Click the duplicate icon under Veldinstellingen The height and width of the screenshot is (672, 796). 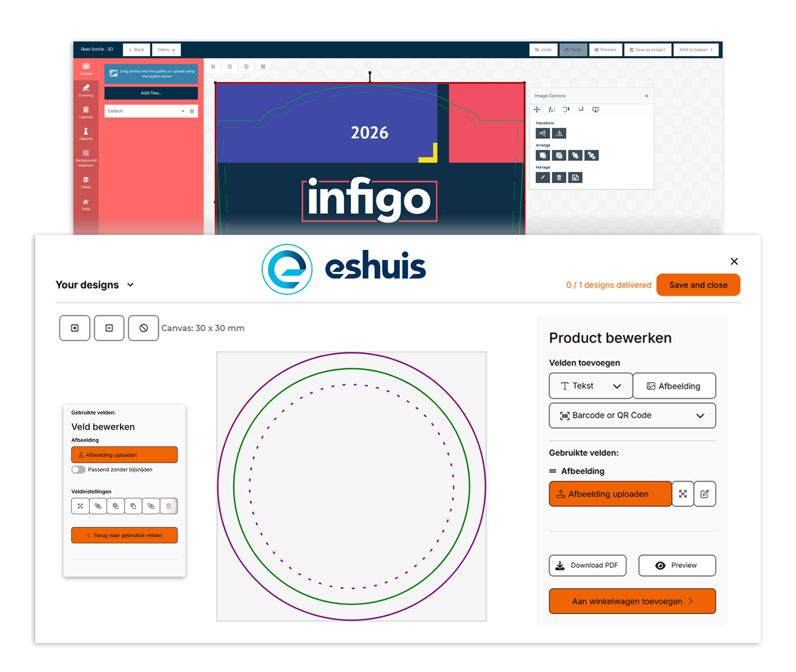tap(133, 506)
